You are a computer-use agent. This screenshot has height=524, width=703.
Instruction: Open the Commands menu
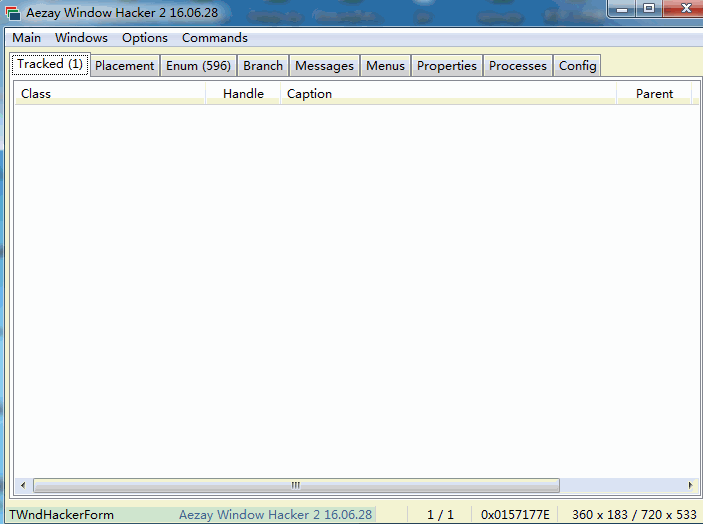[x=215, y=38]
